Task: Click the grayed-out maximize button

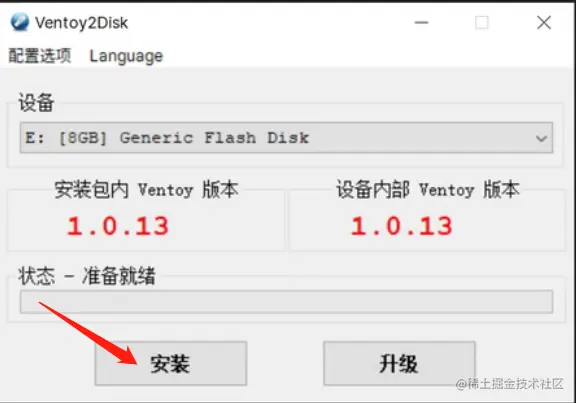Action: coord(482,22)
